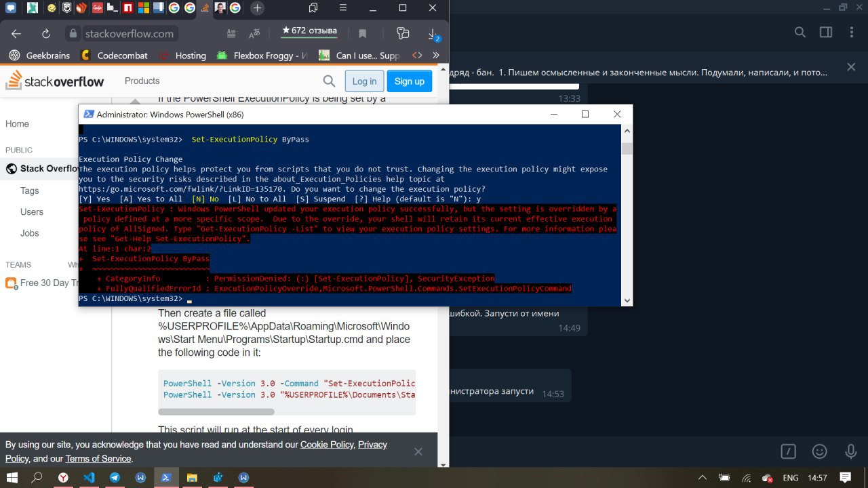Open the emoji picker in Telegram

click(x=820, y=451)
